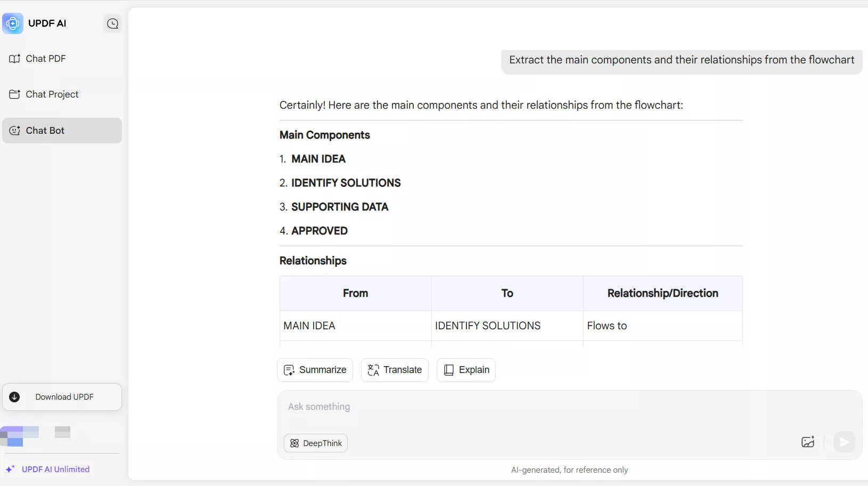Screen dimensions: 868x486
Task: Click the colorful PDF thumbnail preview
Action: point(20,435)
